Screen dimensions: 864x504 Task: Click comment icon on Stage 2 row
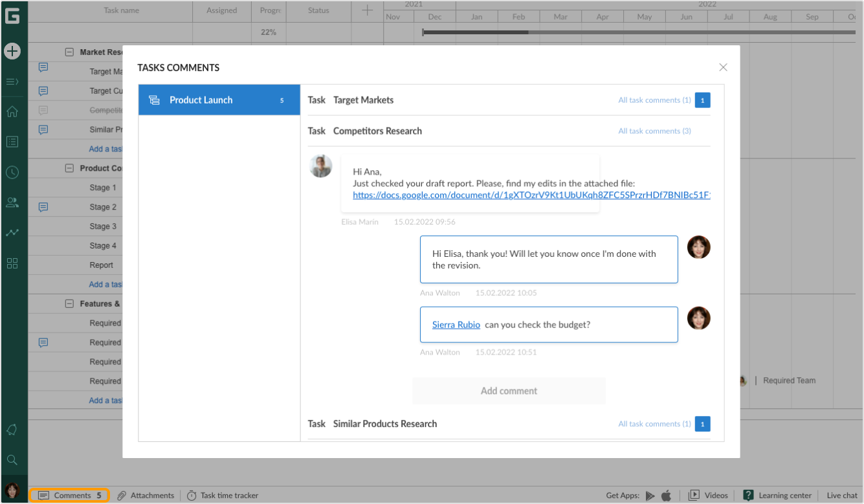(43, 207)
